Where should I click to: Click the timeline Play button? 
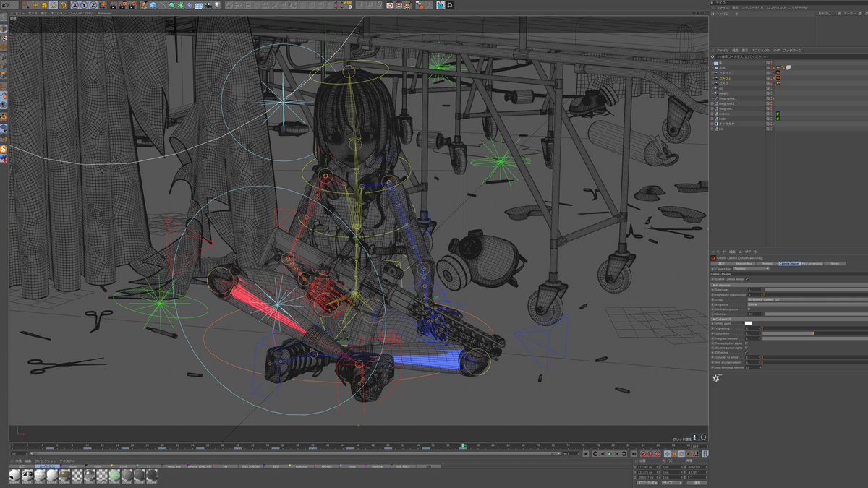tap(610, 454)
